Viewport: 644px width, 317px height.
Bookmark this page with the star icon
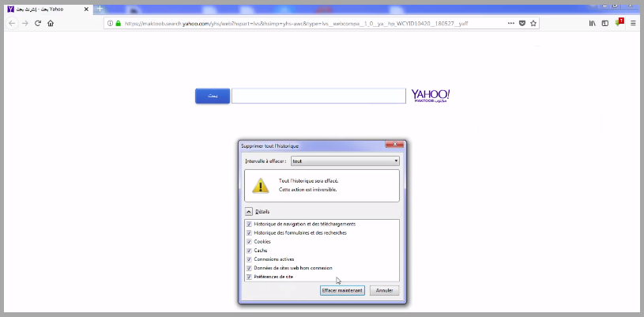pyautogui.click(x=533, y=24)
